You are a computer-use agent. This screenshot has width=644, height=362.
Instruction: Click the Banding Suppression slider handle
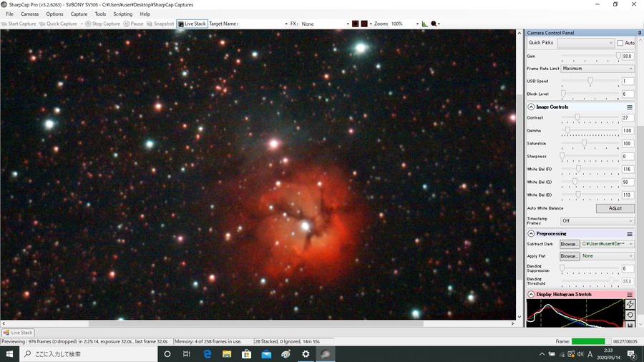pyautogui.click(x=562, y=268)
